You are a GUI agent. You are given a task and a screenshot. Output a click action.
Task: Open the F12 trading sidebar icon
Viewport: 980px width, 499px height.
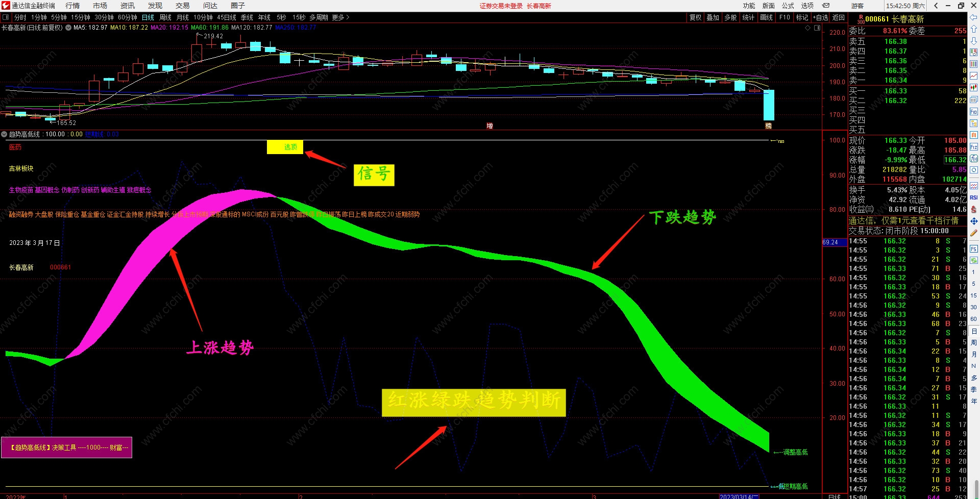(974, 147)
